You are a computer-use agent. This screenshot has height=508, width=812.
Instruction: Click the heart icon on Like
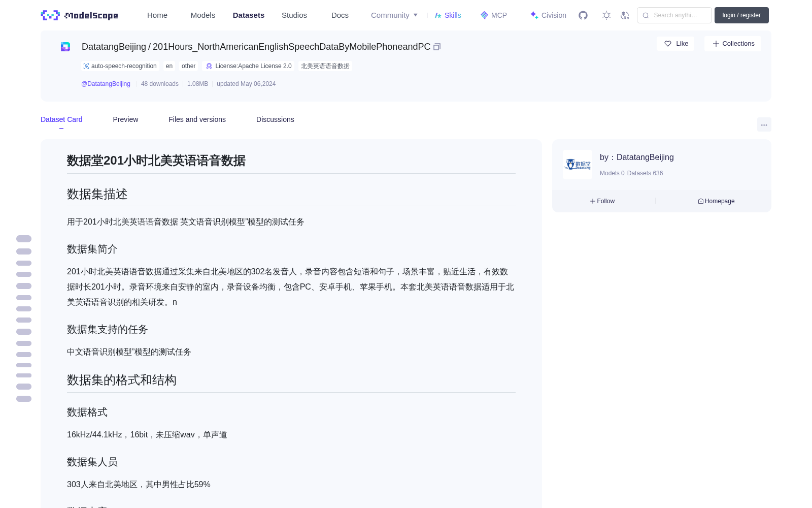[x=668, y=44]
